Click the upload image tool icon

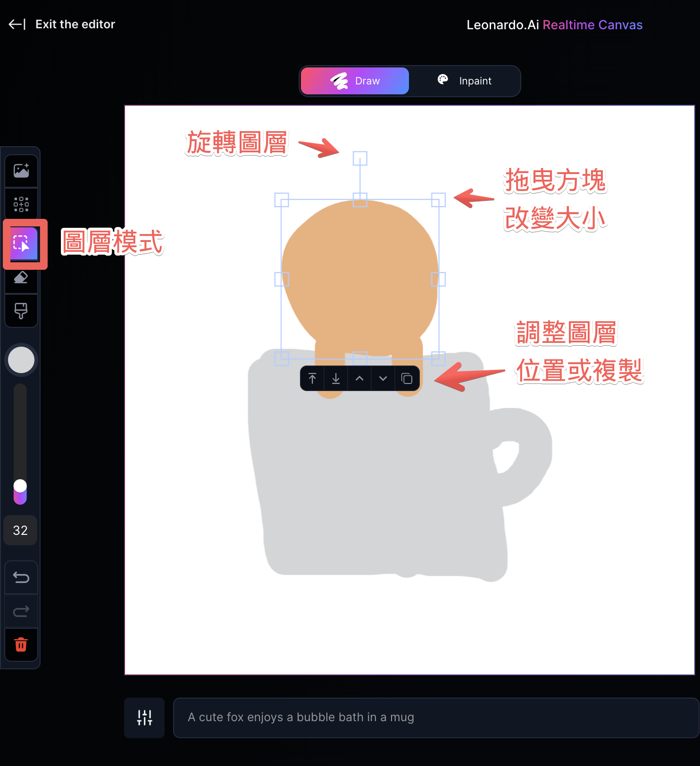pyautogui.click(x=21, y=171)
